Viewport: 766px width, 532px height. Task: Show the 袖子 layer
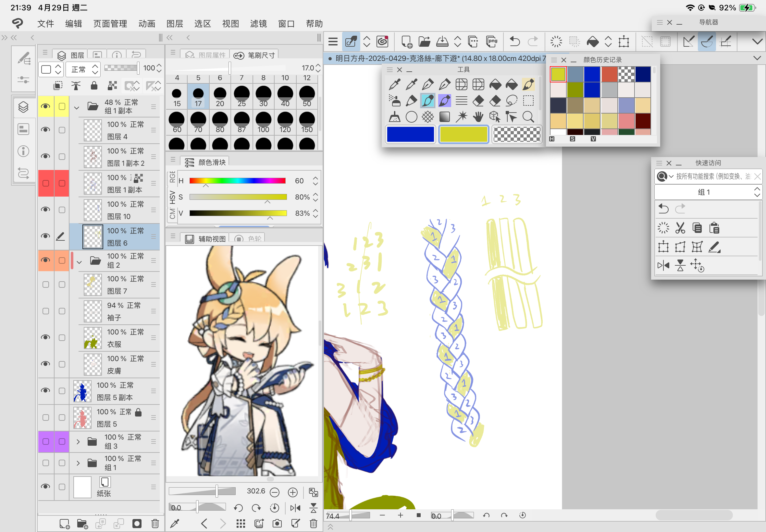pos(46,311)
